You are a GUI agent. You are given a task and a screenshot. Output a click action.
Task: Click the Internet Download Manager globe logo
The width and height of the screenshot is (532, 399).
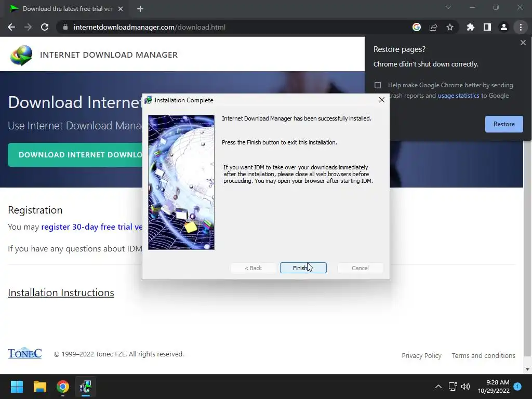point(21,55)
